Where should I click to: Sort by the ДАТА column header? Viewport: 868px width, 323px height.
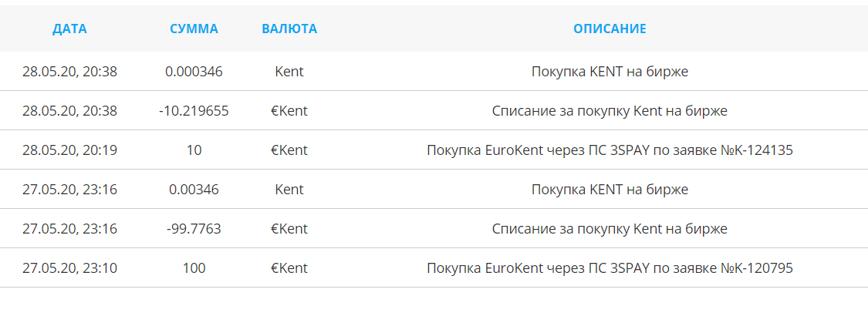tap(69, 29)
